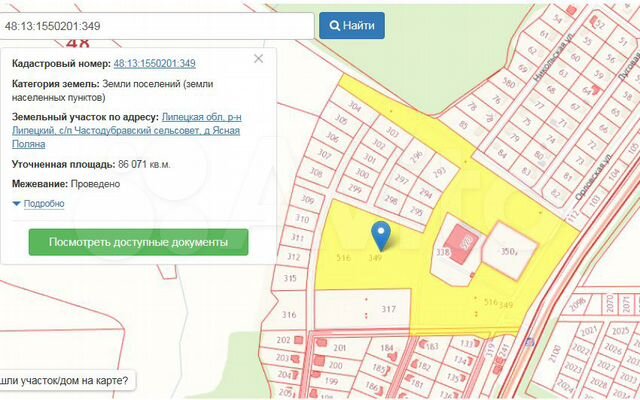Select parcel 350 on the map
The width and height of the screenshot is (640, 400).
point(508,252)
